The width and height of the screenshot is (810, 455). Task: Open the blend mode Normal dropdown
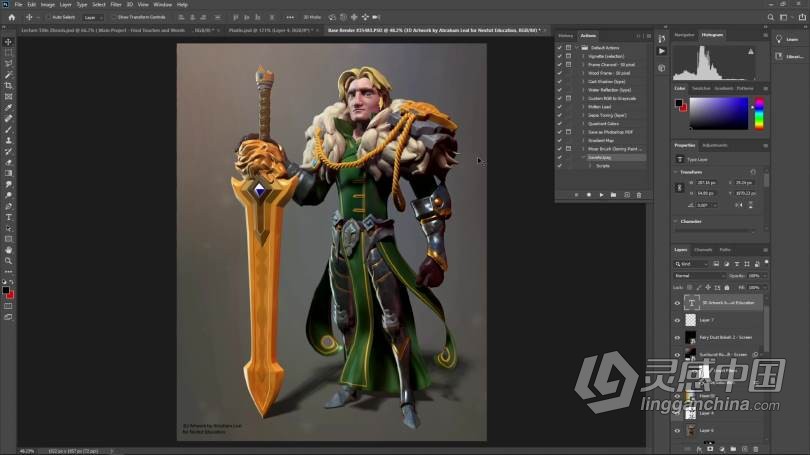(699, 276)
